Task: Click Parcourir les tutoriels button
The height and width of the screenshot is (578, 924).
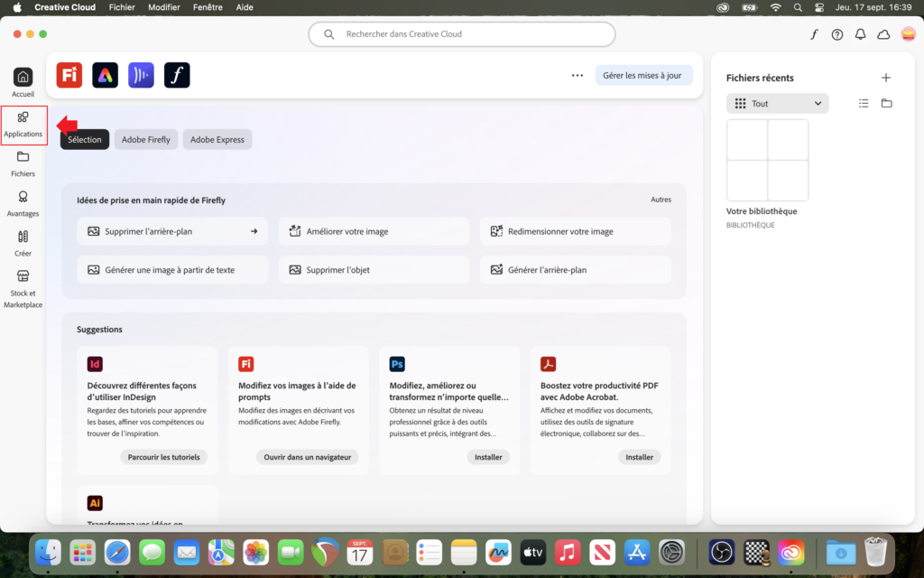Action: pyautogui.click(x=164, y=457)
